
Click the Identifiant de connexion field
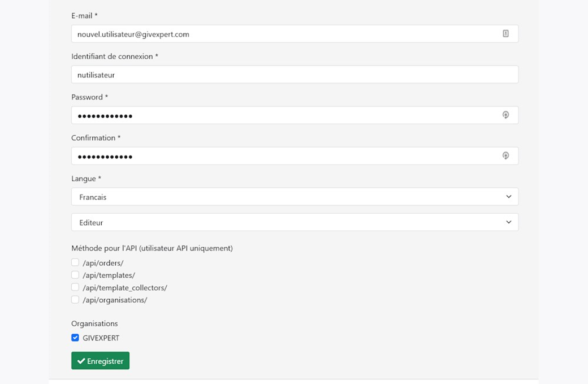tap(295, 74)
